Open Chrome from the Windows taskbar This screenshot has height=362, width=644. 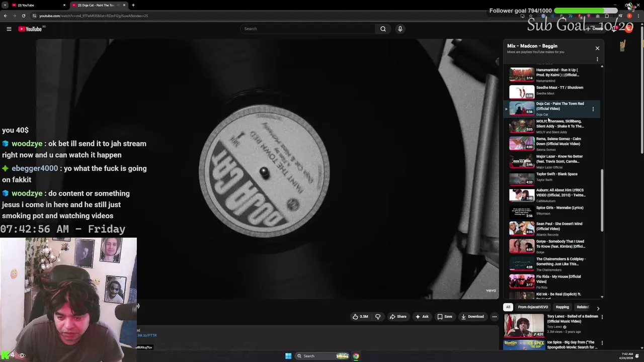click(x=356, y=356)
